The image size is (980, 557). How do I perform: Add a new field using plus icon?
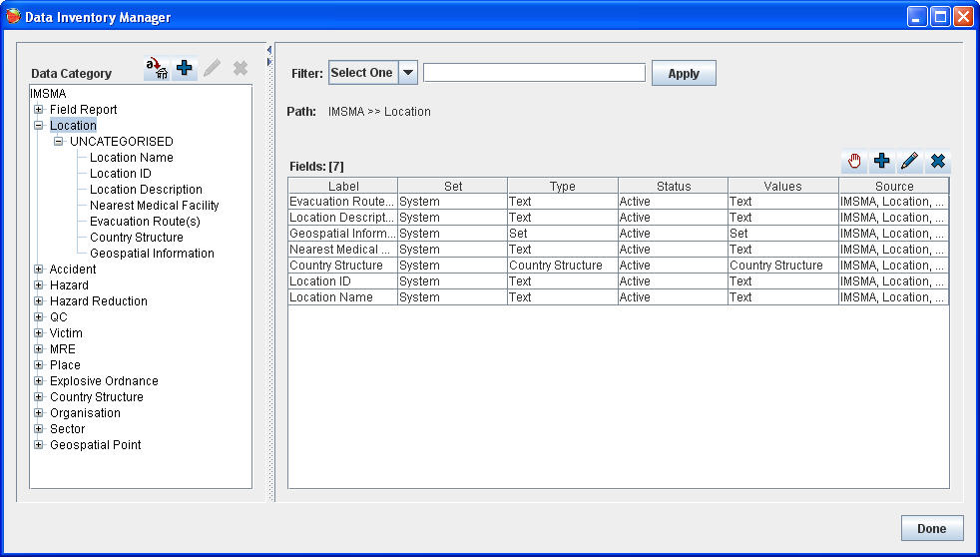tap(882, 161)
